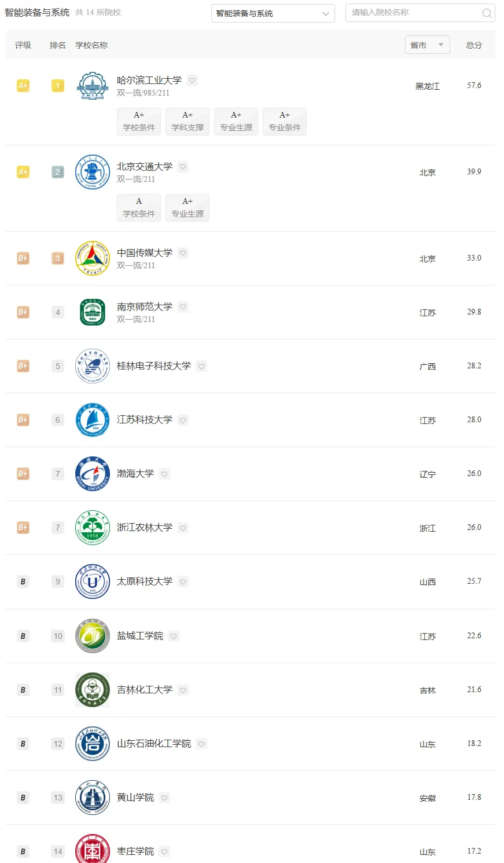Sort by the 总分 column header
The width and height of the screenshot is (504, 863).
point(474,45)
